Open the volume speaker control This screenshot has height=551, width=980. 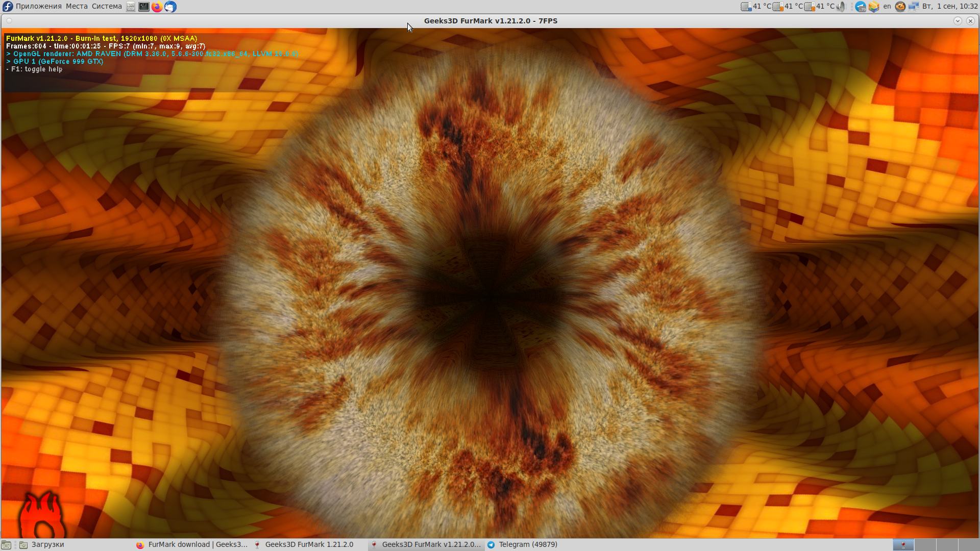(841, 7)
